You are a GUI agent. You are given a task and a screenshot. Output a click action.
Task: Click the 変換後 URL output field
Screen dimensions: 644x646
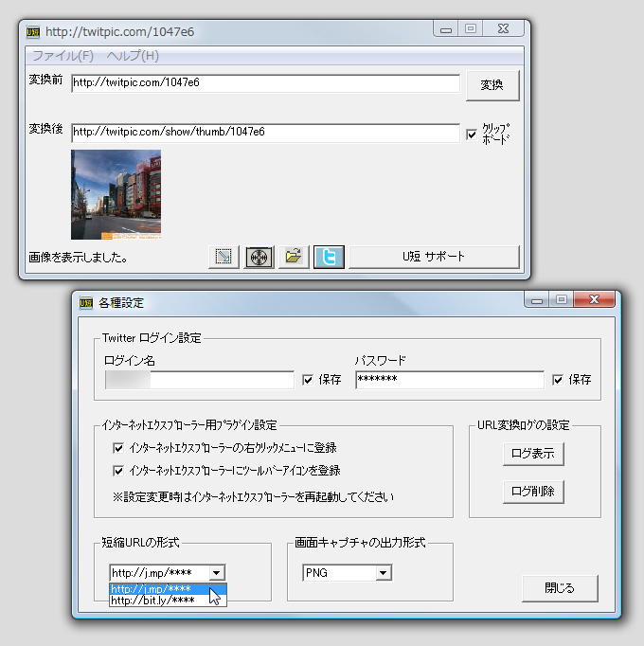click(265, 133)
